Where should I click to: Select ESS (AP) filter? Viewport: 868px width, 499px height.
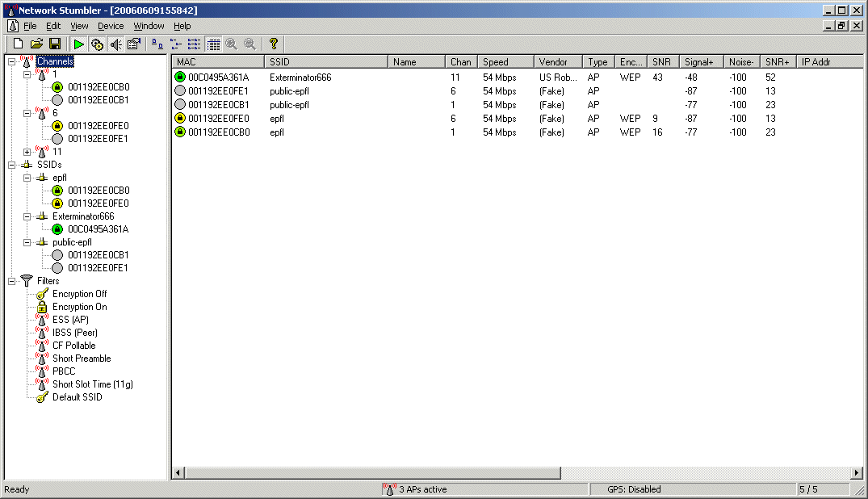tap(70, 320)
